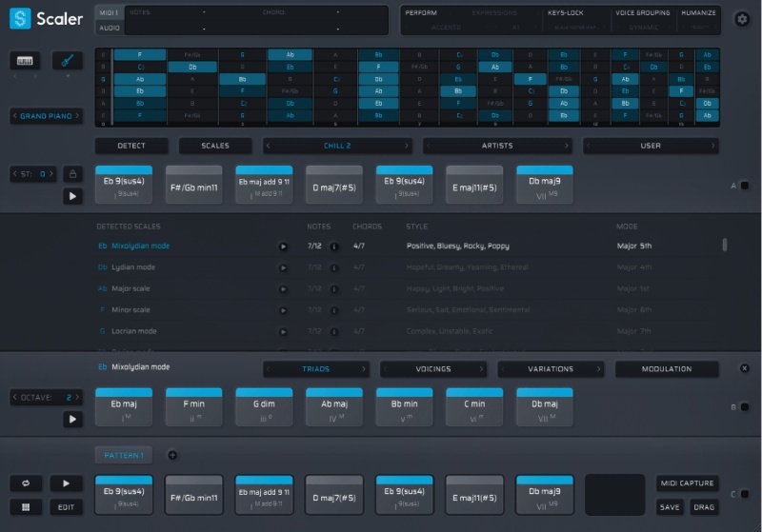Toggle loop playback in pattern section

(26, 483)
